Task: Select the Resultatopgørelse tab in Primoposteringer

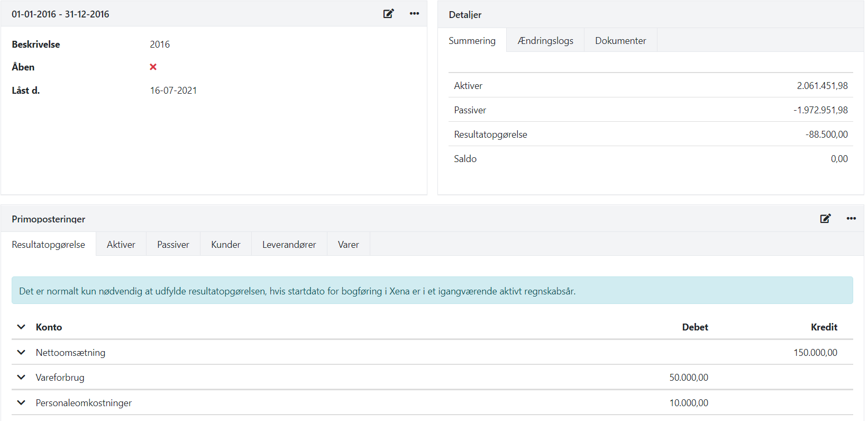Action: click(x=48, y=245)
